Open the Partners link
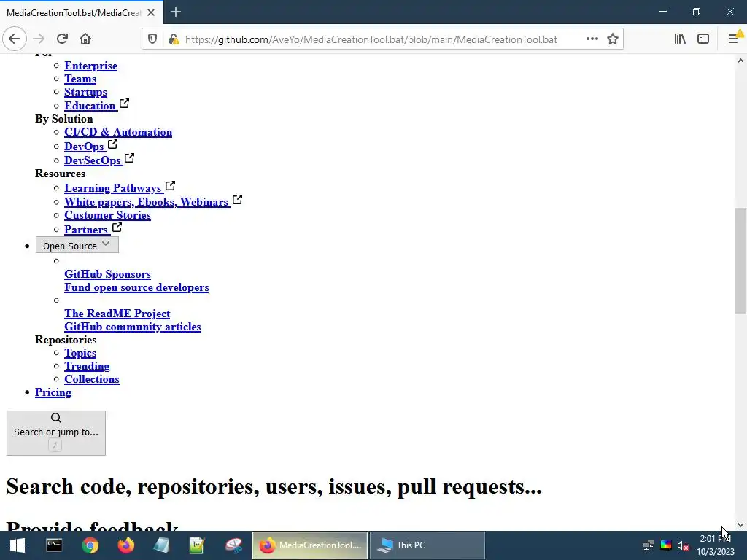The width and height of the screenshot is (747, 560). [x=86, y=230]
